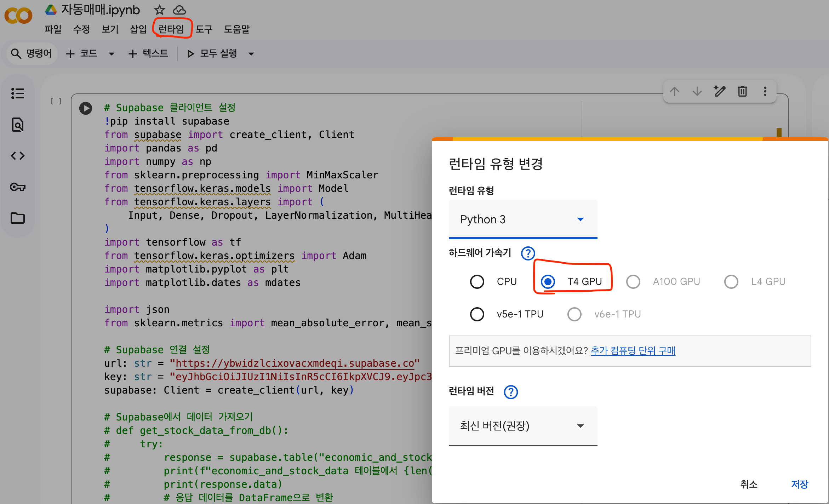Screen dimensions: 829x504
Task: Click the hardware accelerator help icon
Action: pos(528,253)
